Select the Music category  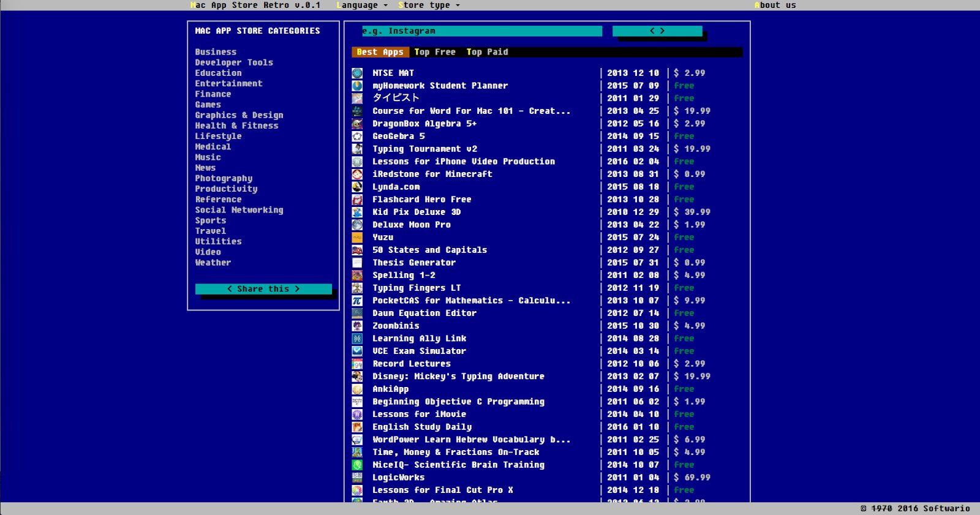(208, 157)
